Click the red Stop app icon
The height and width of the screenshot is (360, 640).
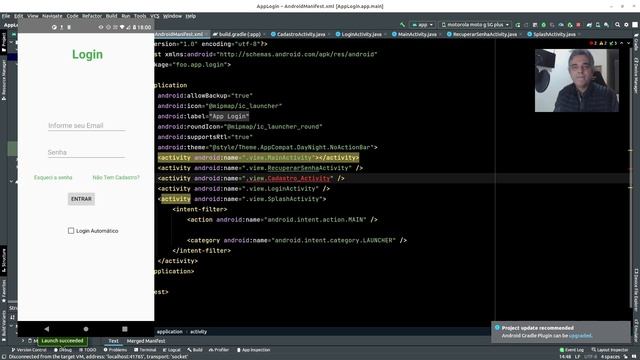(x=578, y=25)
